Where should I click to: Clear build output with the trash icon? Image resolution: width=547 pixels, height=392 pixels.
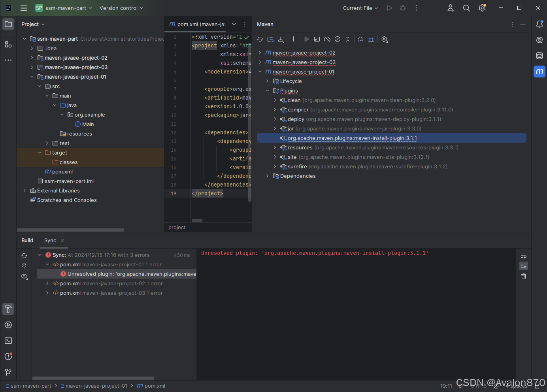[523, 276]
